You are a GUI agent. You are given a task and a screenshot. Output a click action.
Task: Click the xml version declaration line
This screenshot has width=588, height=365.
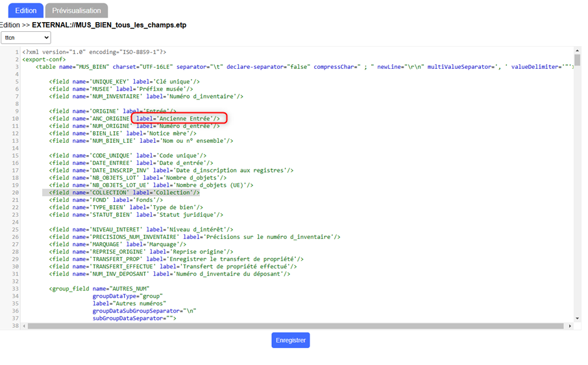(94, 52)
